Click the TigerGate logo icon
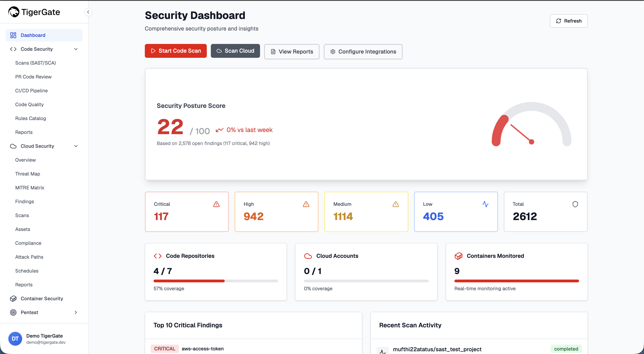Viewport: 644px width, 354px height. coord(13,12)
